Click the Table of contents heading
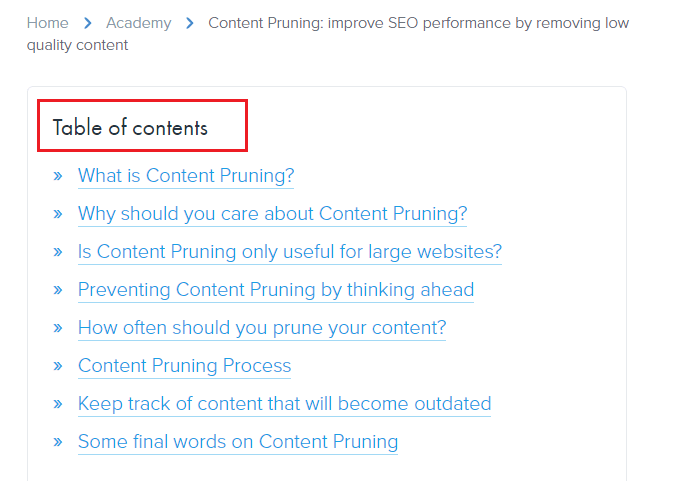 pos(130,127)
